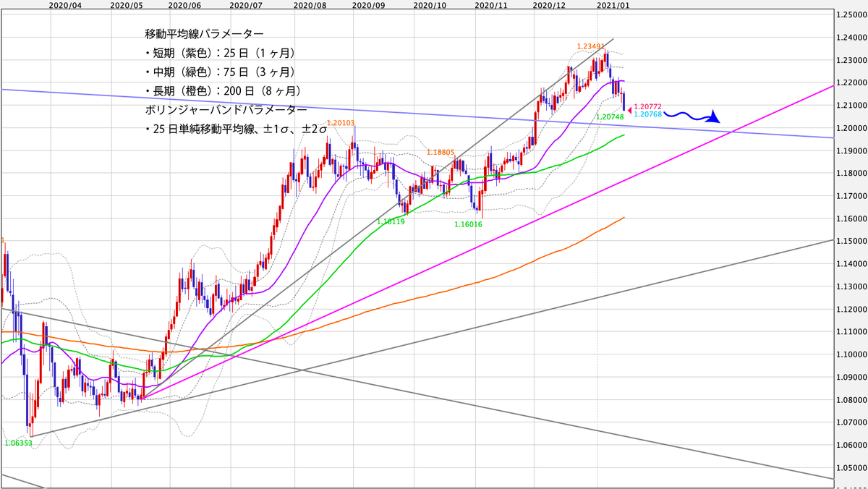The image size is (868, 489).
Task: Click the 2020/07 date label
Action: point(247,4)
